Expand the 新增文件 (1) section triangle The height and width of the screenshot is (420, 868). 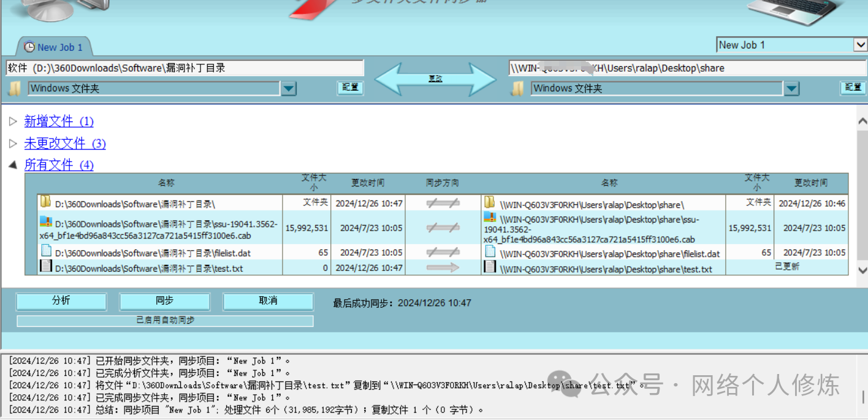click(13, 121)
